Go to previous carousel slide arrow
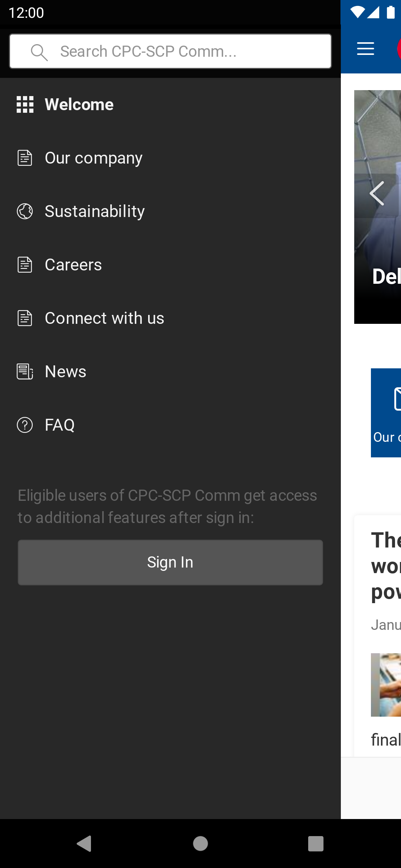This screenshot has height=868, width=401. click(x=377, y=194)
